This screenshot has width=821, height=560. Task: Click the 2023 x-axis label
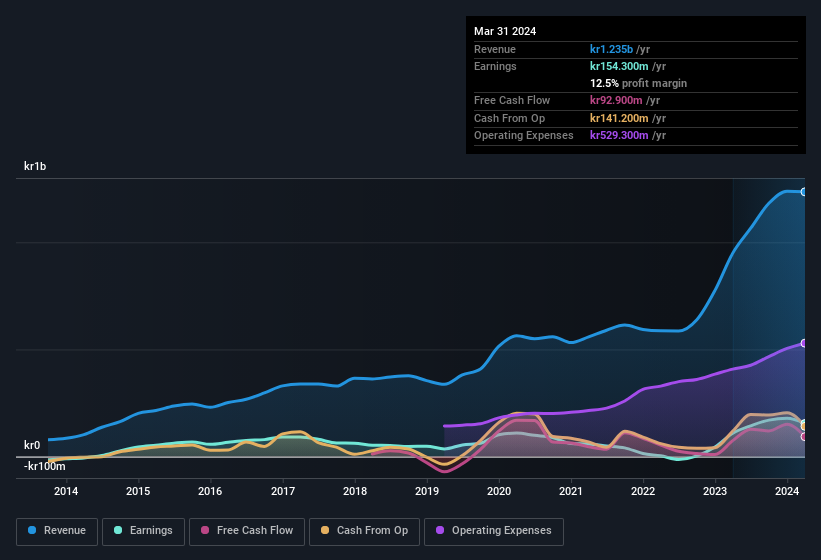click(715, 491)
